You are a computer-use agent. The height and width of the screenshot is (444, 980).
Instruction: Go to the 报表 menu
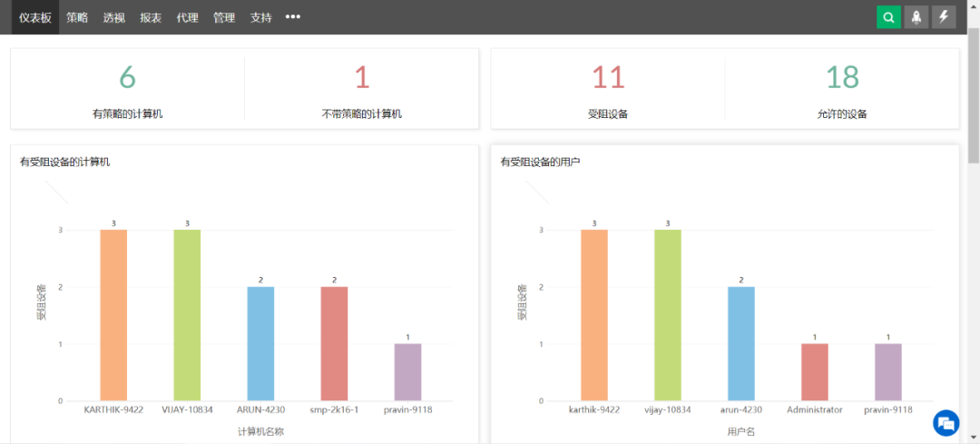point(151,17)
